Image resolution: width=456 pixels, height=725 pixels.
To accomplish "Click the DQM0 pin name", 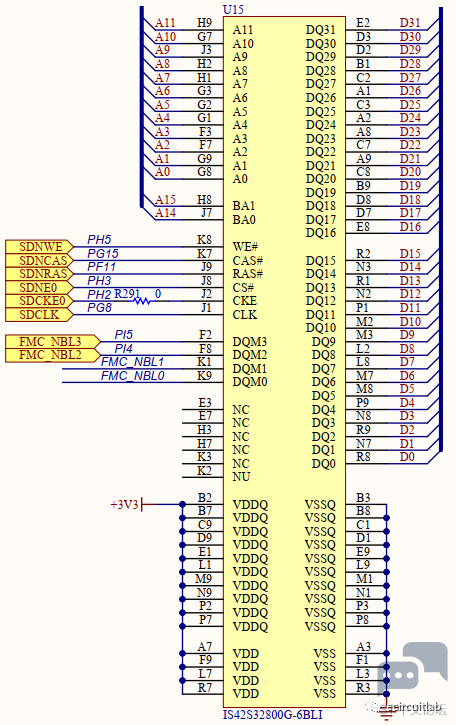I will (250, 382).
